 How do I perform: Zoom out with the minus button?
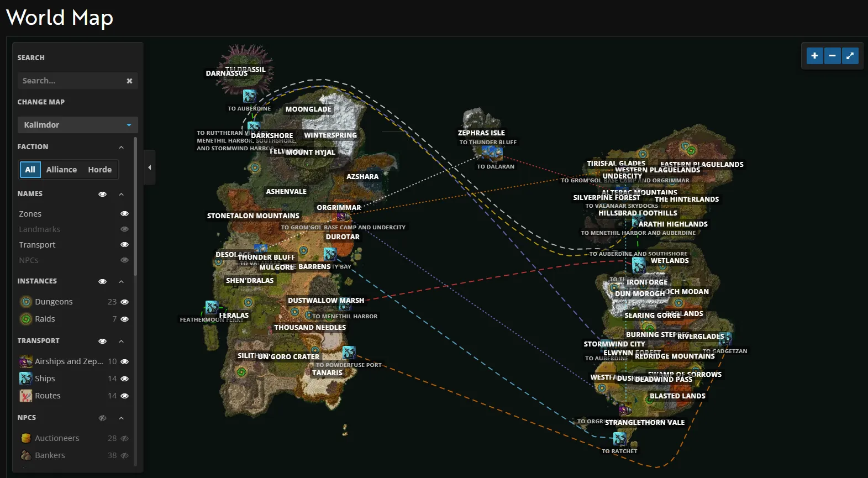click(832, 56)
